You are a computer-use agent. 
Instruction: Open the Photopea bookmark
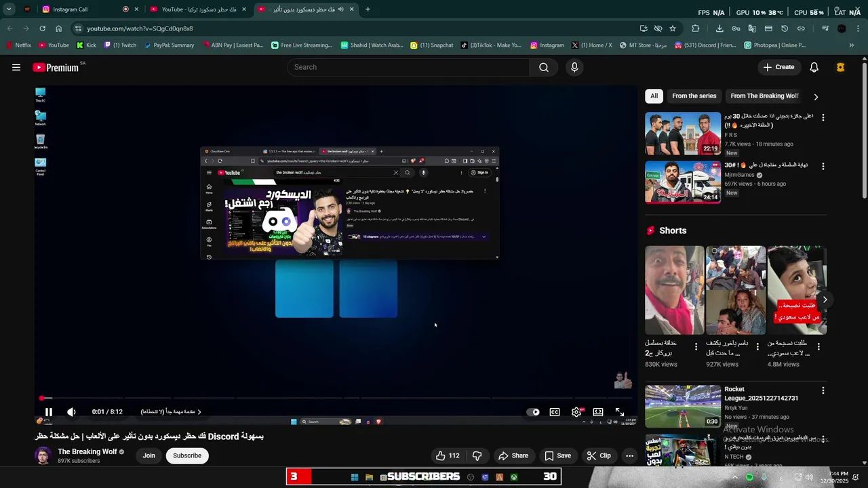(x=774, y=45)
